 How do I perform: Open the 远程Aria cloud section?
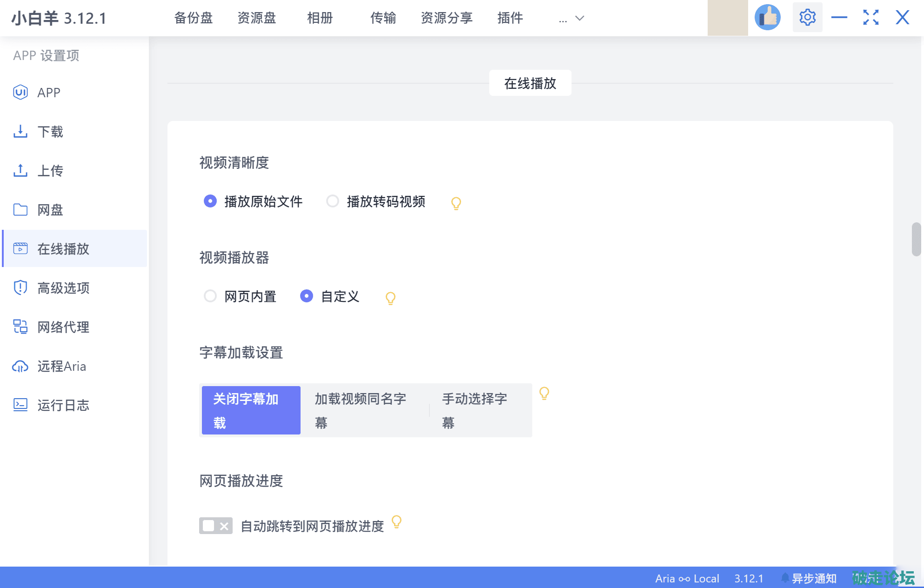click(61, 366)
